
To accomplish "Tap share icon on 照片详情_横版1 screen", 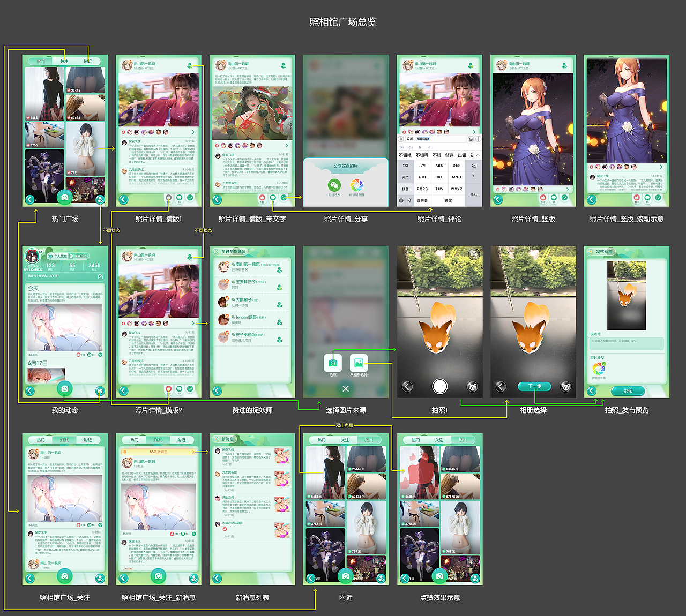I will pos(190,198).
